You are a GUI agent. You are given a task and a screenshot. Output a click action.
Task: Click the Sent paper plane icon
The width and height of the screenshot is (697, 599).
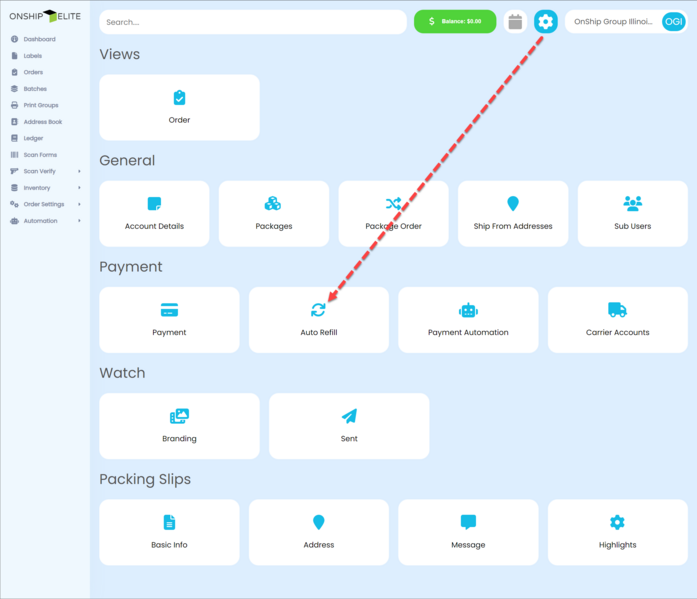tap(349, 416)
